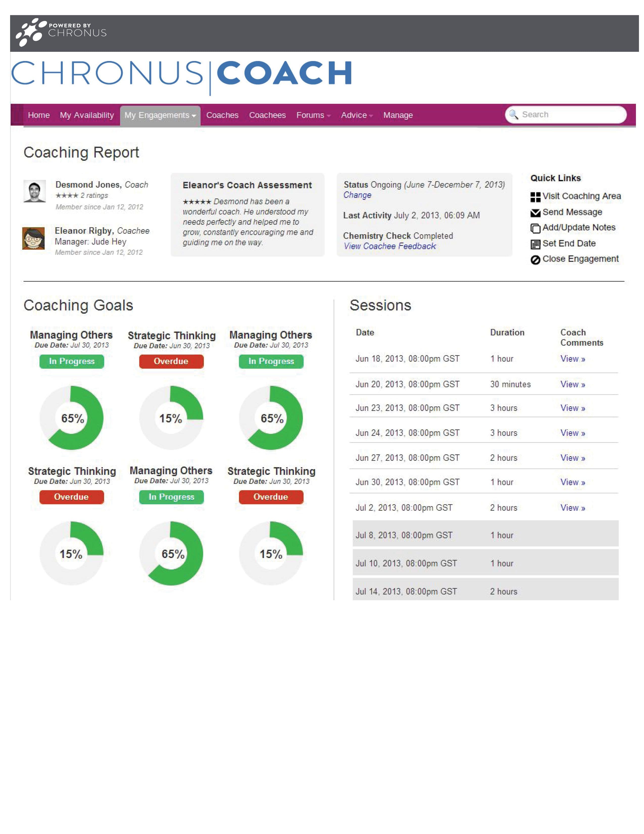Click the Sessions heading
This screenshot has height=834, width=644.
380,306
